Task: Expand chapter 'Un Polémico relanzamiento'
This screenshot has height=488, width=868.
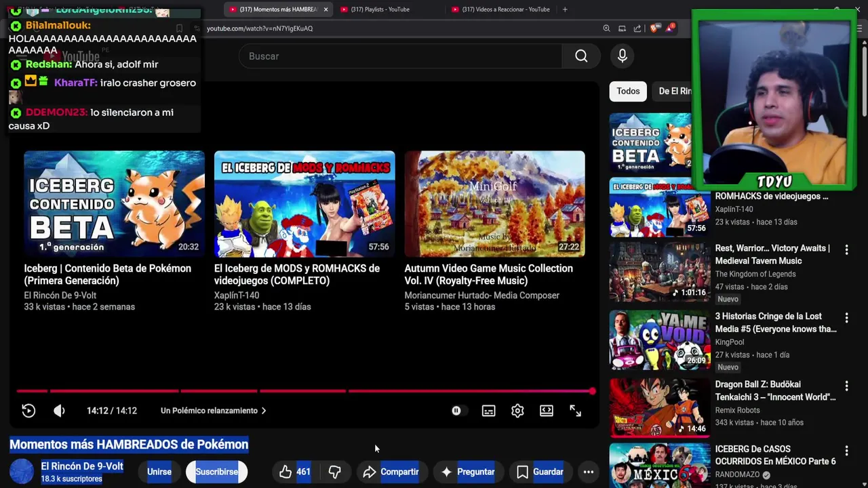Action: click(x=214, y=411)
